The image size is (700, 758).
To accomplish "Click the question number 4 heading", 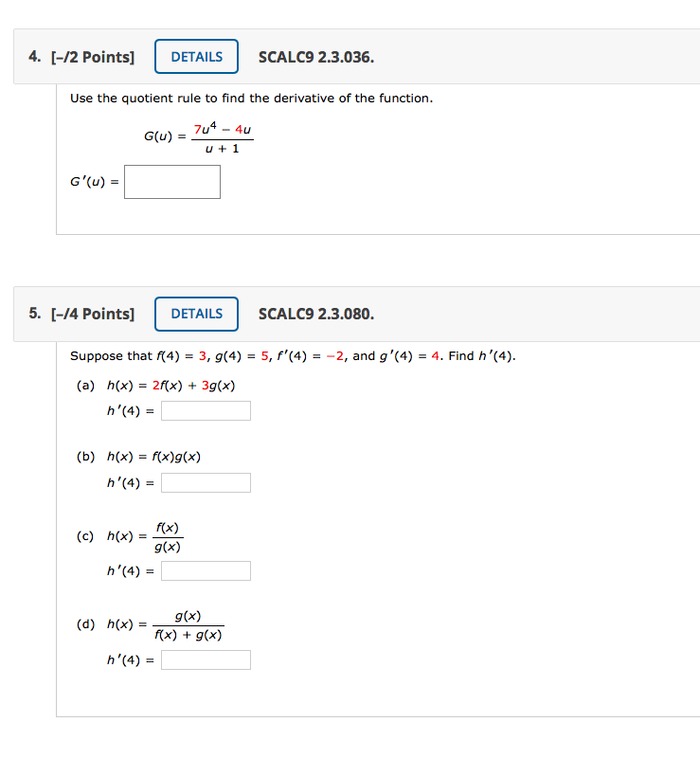I will [x=32, y=56].
